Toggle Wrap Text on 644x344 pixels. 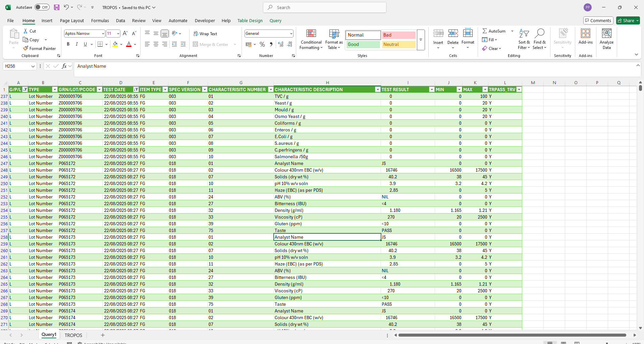tap(205, 34)
